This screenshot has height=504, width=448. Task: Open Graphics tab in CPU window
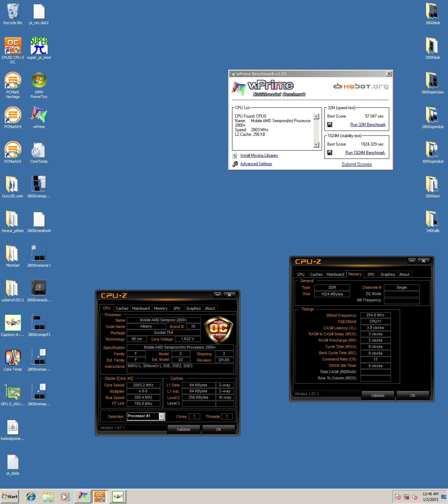pyautogui.click(x=194, y=308)
